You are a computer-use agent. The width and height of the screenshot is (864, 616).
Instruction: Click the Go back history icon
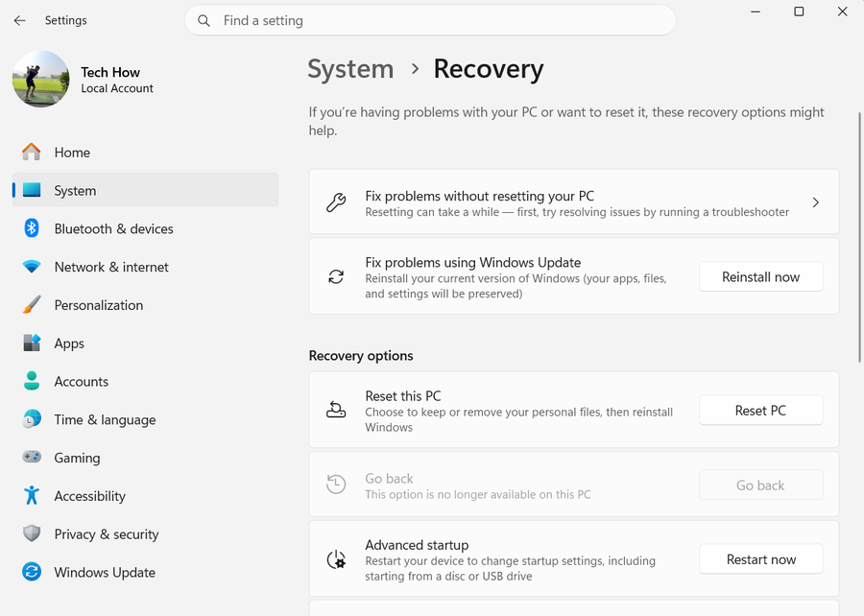pos(336,485)
